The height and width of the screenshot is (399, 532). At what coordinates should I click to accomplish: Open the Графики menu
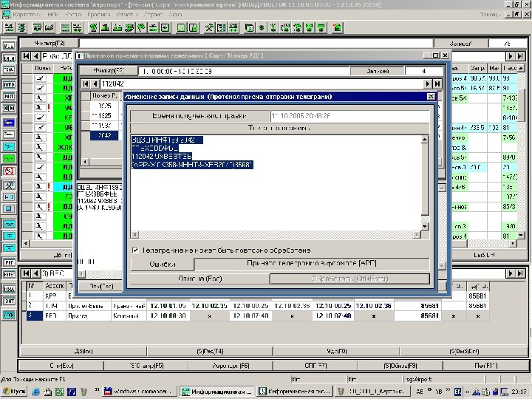click(99, 15)
